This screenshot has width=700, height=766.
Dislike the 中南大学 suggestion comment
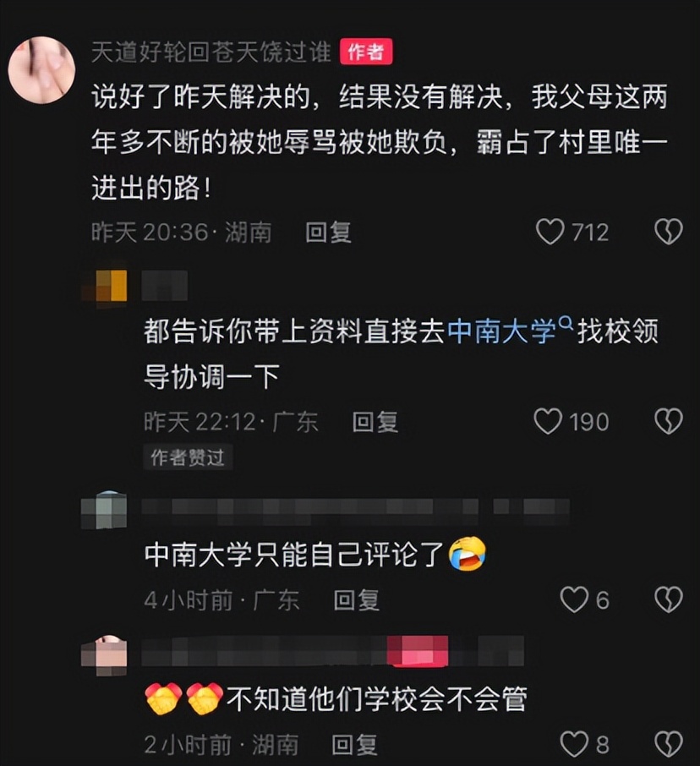(x=668, y=421)
